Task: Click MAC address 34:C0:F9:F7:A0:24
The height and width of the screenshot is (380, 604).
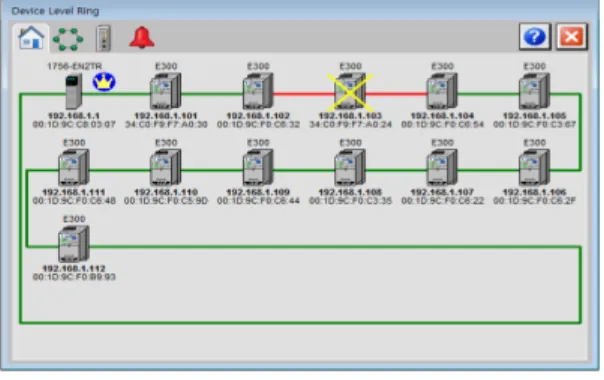Action: coord(350,124)
